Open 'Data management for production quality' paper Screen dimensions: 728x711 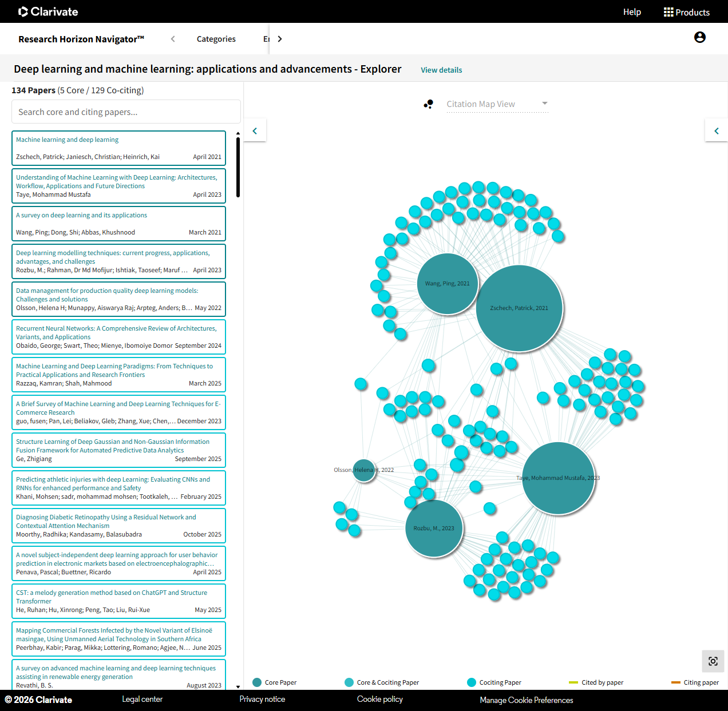click(118, 299)
